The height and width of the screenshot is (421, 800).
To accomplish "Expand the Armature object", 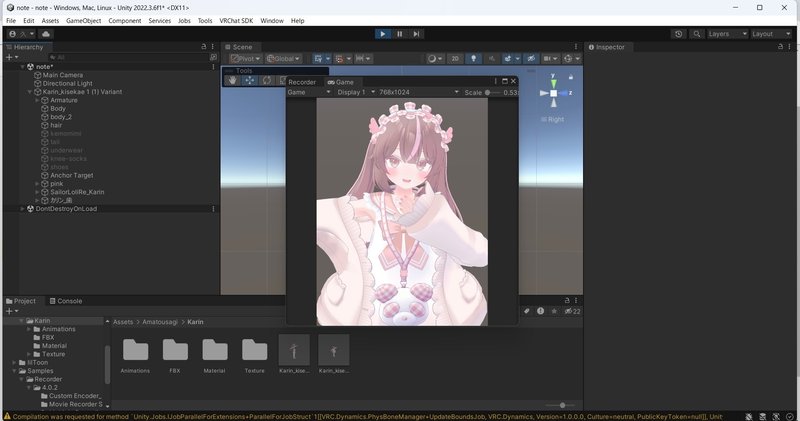I will pos(37,101).
